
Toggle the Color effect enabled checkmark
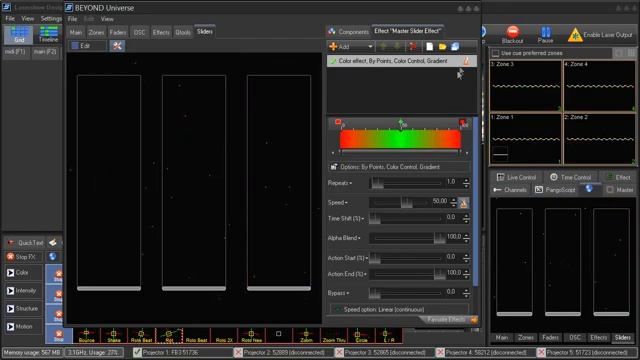point(333,61)
